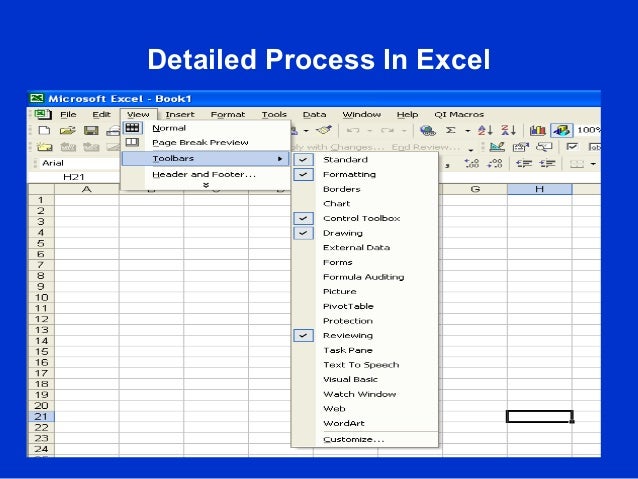The width and height of the screenshot is (638, 479).
Task: Click the control Properties icon
Action: pyautogui.click(x=520, y=147)
